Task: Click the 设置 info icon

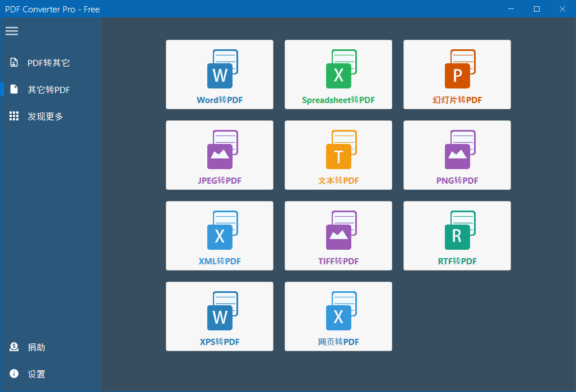Action: point(14,374)
